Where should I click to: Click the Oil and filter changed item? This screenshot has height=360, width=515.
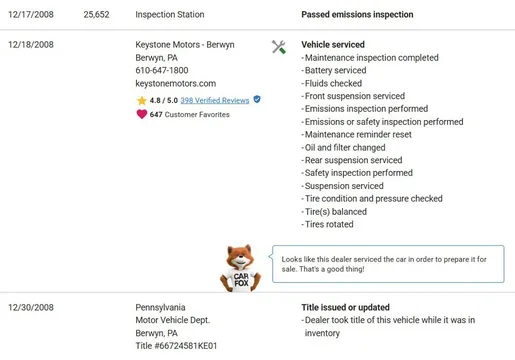pyautogui.click(x=343, y=147)
